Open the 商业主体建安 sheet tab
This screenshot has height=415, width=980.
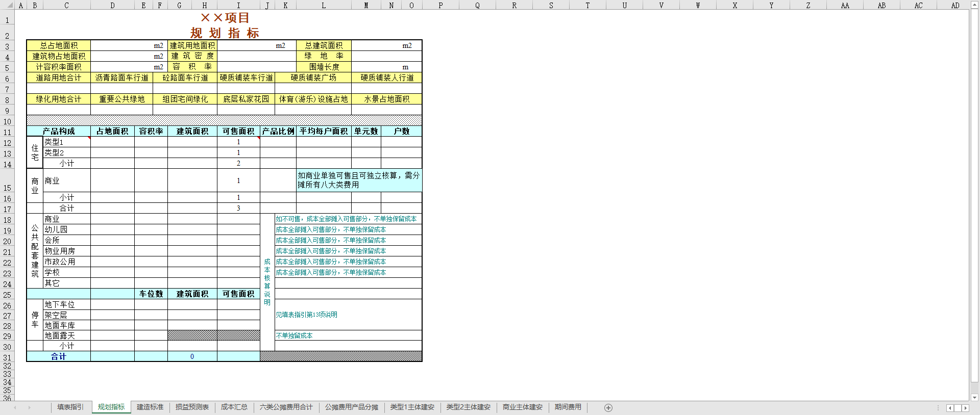(523, 407)
